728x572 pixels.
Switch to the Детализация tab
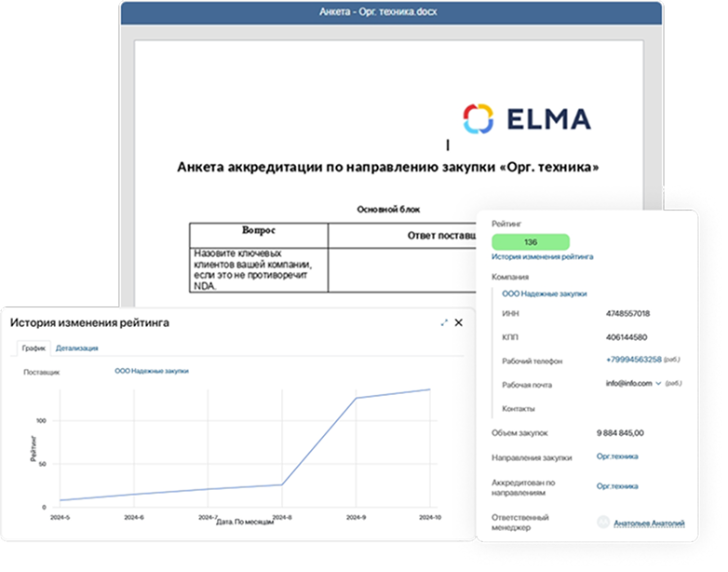77,347
